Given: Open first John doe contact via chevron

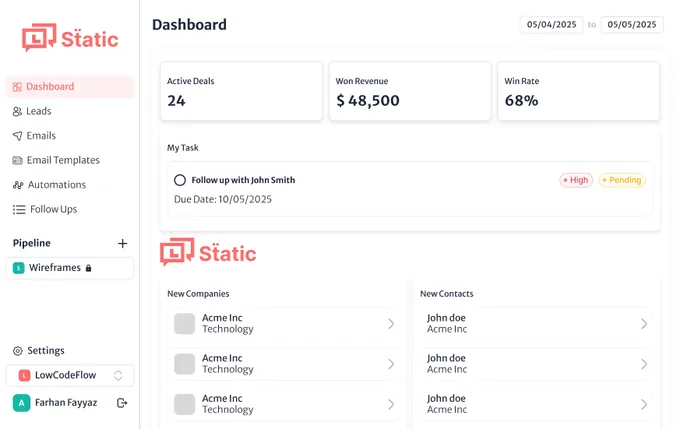Looking at the screenshot, I should [x=644, y=324].
